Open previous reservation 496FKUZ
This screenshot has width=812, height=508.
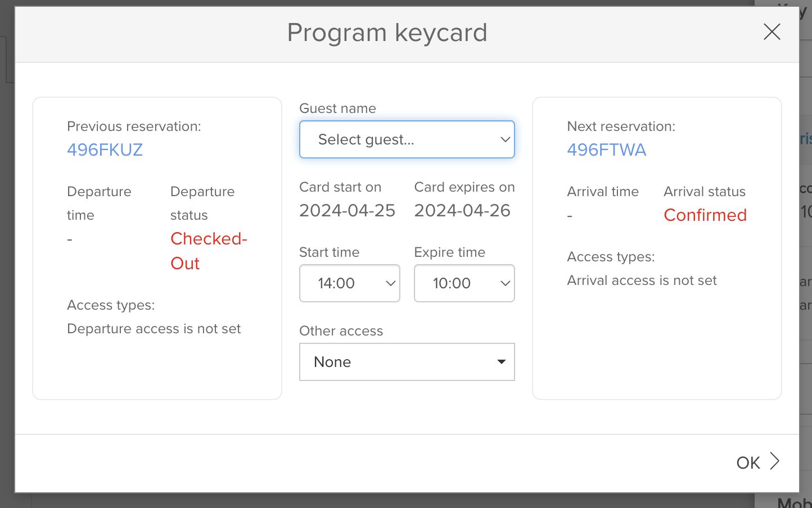click(105, 149)
